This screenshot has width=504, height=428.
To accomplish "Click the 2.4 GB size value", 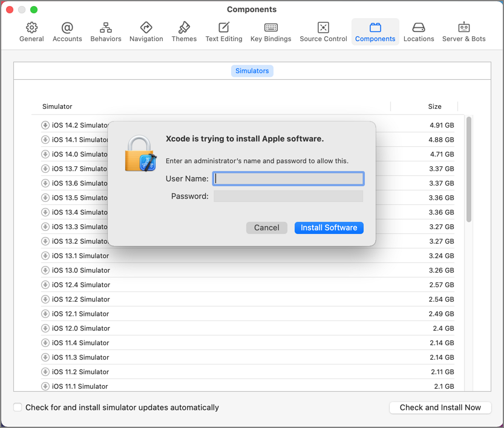I will 443,328.
